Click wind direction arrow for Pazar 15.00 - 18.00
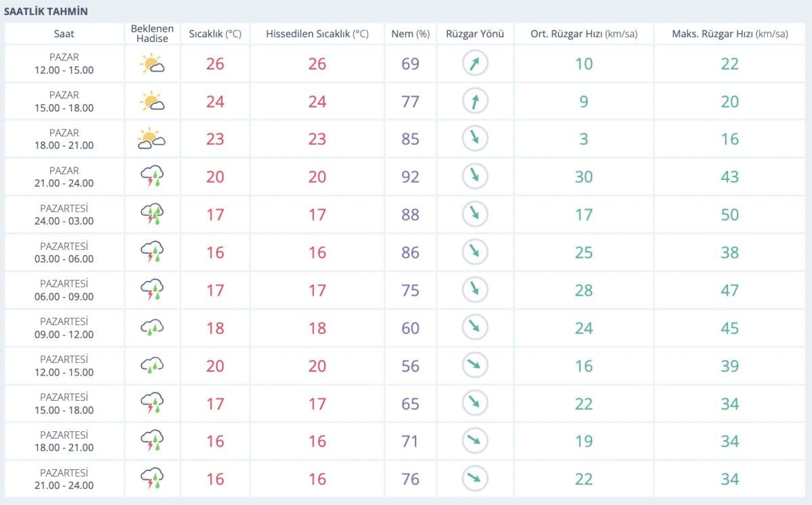The image size is (812, 505). (x=475, y=102)
